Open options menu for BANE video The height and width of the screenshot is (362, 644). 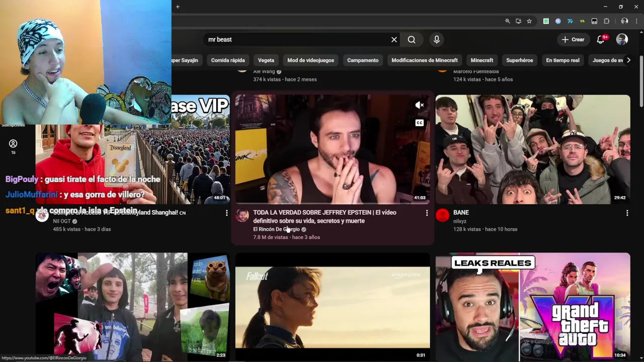(627, 213)
